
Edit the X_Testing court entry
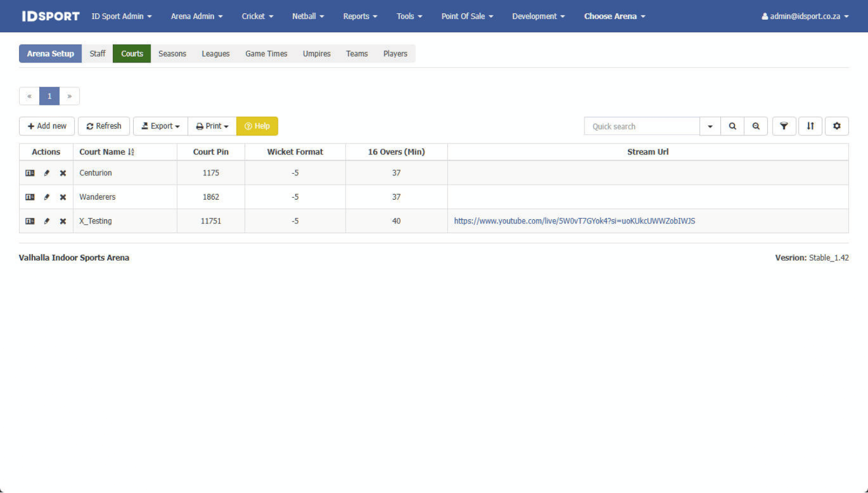(x=47, y=221)
